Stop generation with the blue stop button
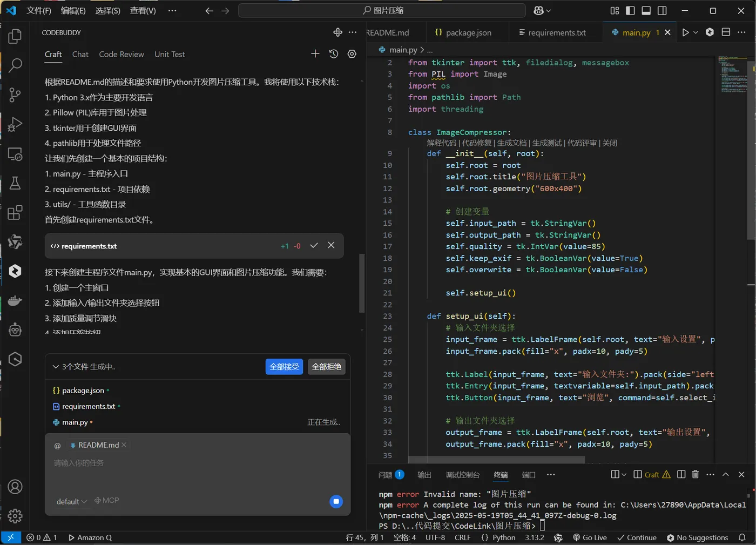Image resolution: width=756 pixels, height=545 pixels. 336,502
